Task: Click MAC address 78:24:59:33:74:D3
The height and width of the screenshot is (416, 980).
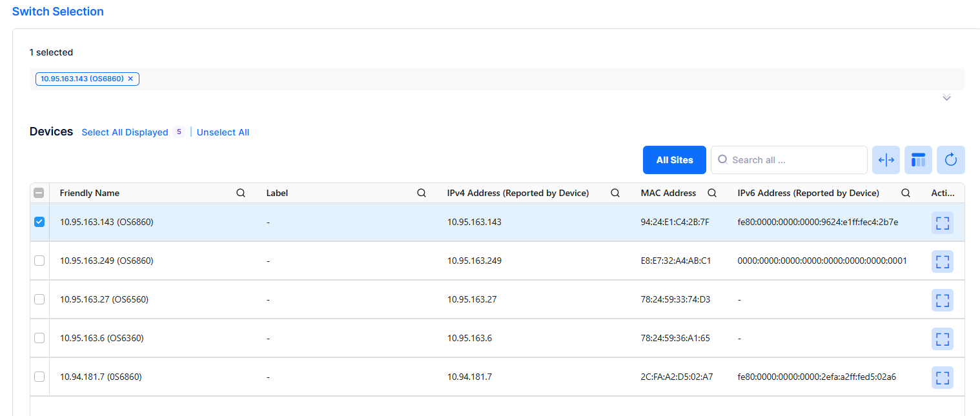Action: 675,299
